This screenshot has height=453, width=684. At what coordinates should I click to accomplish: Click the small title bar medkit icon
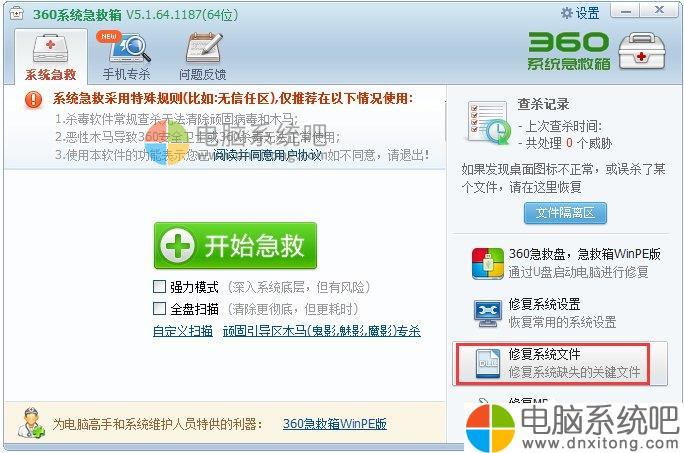[x=17, y=14]
